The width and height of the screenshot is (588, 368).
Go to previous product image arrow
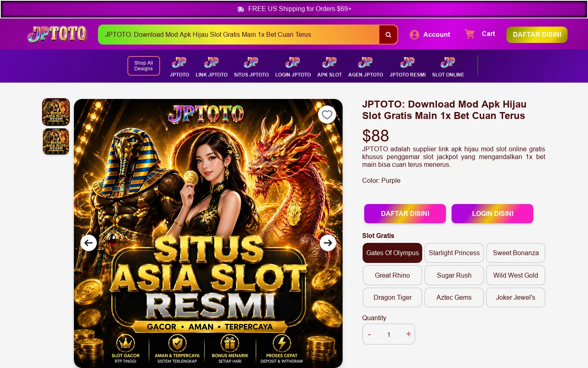(89, 243)
